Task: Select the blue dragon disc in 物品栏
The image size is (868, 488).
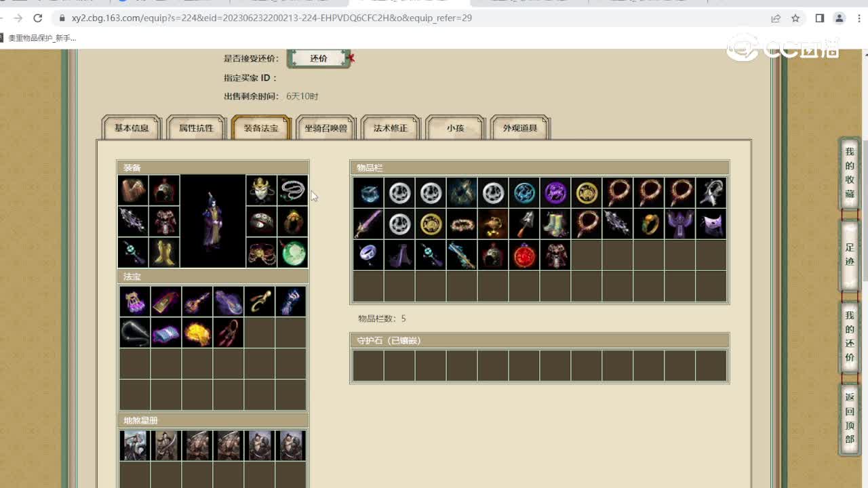Action: [524, 193]
